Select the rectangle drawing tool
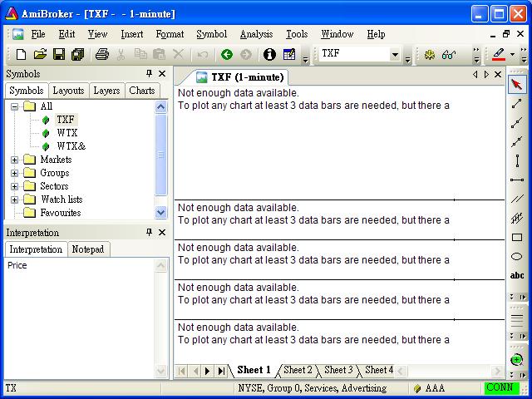Viewport: 532px width, 399px height. coord(517,237)
